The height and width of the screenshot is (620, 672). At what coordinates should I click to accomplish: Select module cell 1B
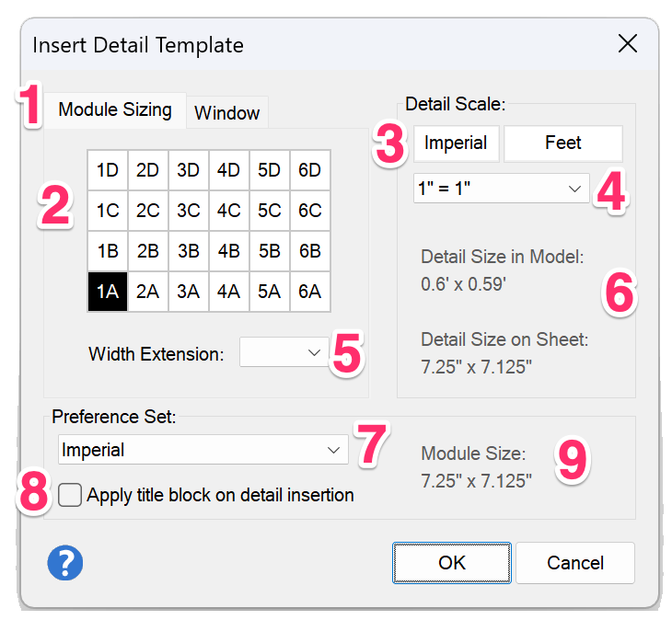(108, 251)
